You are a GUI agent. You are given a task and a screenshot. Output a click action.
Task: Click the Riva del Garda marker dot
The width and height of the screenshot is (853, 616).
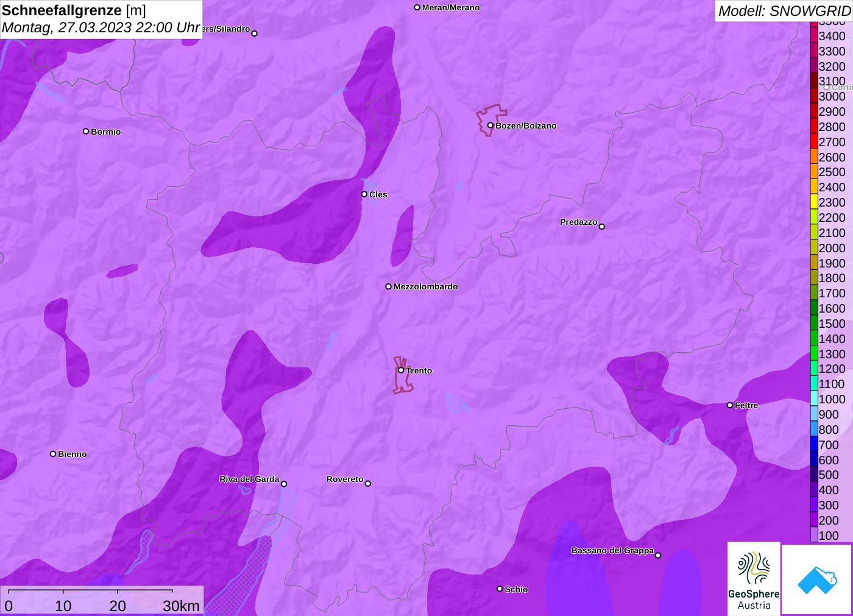[284, 484]
